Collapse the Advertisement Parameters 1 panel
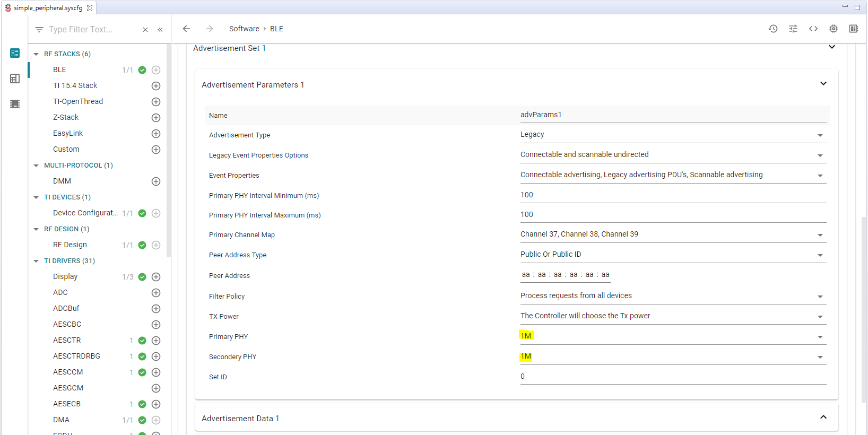The image size is (868, 435). (823, 84)
